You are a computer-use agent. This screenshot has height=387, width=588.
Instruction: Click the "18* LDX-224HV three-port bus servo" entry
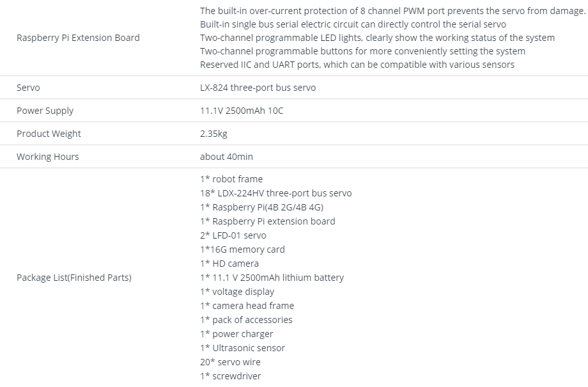[275, 193]
